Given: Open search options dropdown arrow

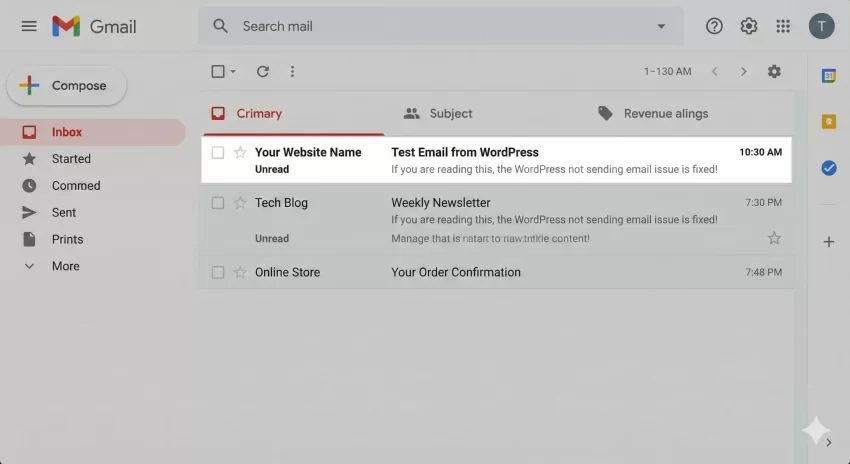Looking at the screenshot, I should 661,26.
